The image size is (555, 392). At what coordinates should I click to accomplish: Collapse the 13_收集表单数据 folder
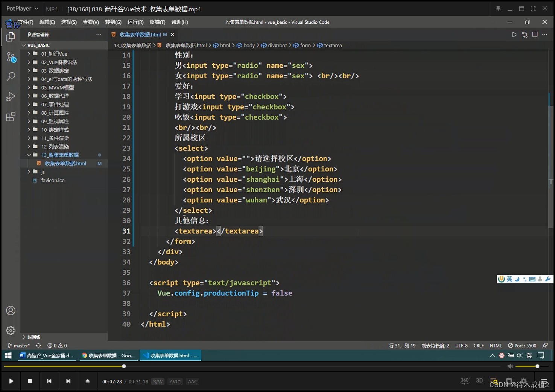pos(60,155)
